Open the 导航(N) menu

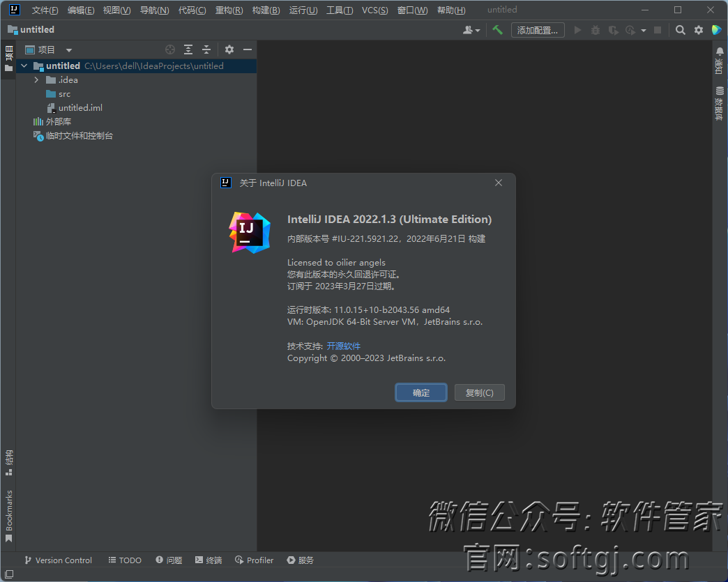coord(155,10)
